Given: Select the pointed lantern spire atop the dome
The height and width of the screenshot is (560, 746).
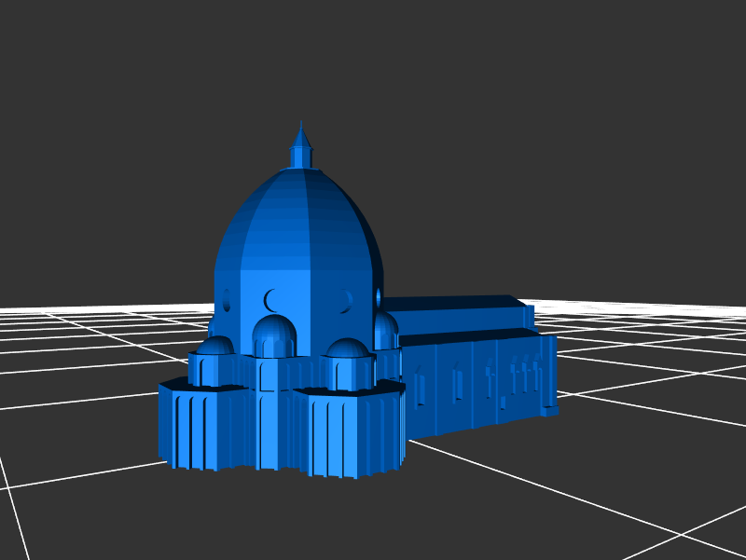Looking at the screenshot, I should [x=300, y=145].
